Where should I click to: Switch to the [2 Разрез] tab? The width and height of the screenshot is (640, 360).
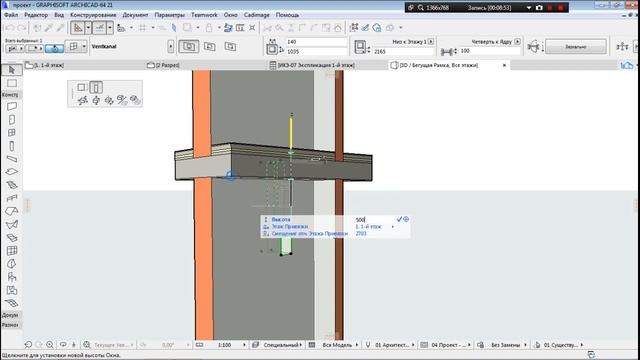163,65
